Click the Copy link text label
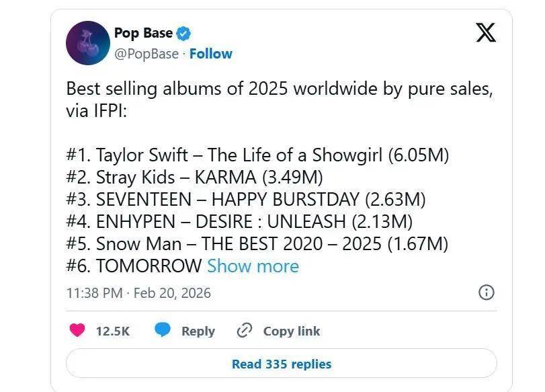Screen dimensions: 545x392 click(x=292, y=331)
